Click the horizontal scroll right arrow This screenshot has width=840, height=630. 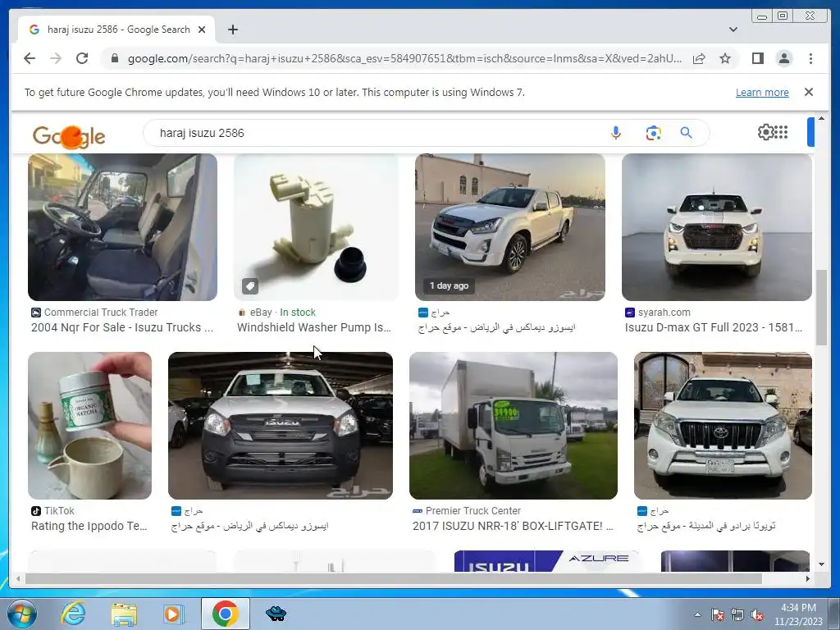tap(808, 578)
